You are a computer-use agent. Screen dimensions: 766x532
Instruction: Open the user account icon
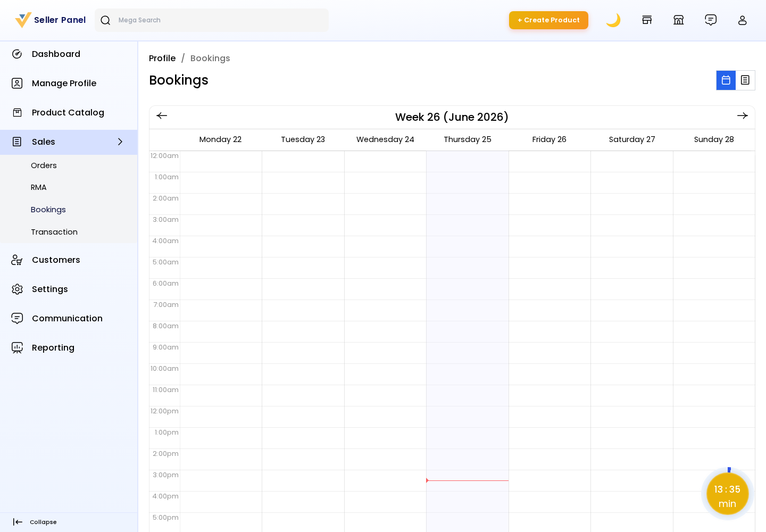pyautogui.click(x=743, y=20)
